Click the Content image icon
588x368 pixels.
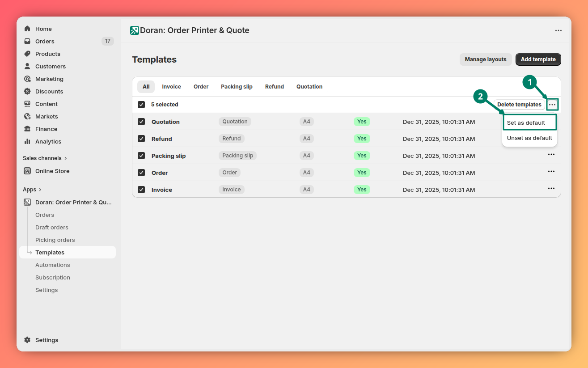27,104
